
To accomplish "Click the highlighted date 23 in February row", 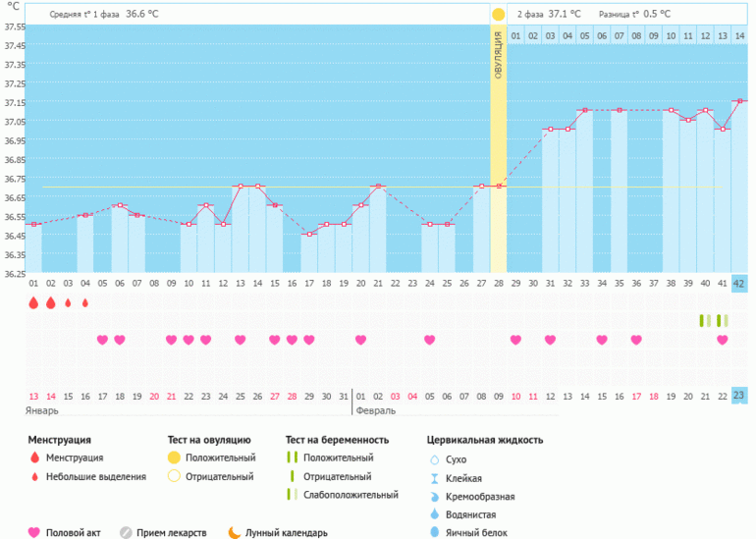I will (739, 395).
